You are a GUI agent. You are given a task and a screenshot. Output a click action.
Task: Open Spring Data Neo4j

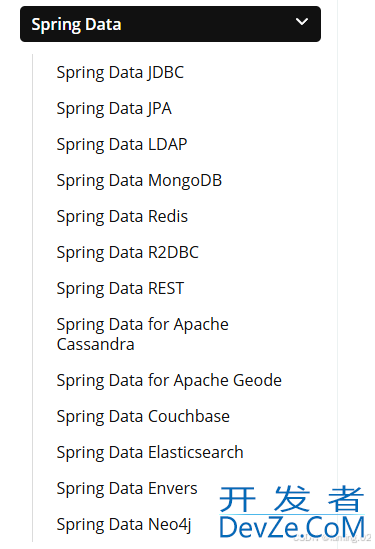point(124,525)
